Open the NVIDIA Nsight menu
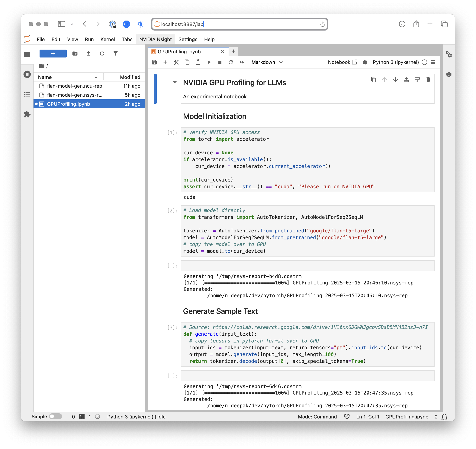Screen dimensions: 476x449 click(x=155, y=39)
